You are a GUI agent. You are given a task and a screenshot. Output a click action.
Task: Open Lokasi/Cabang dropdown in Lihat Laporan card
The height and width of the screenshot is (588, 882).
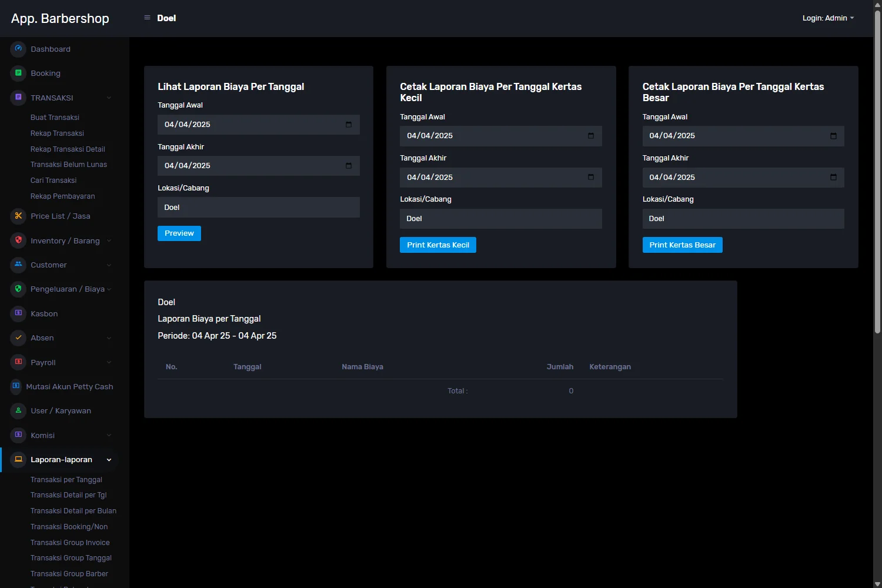[x=259, y=207]
